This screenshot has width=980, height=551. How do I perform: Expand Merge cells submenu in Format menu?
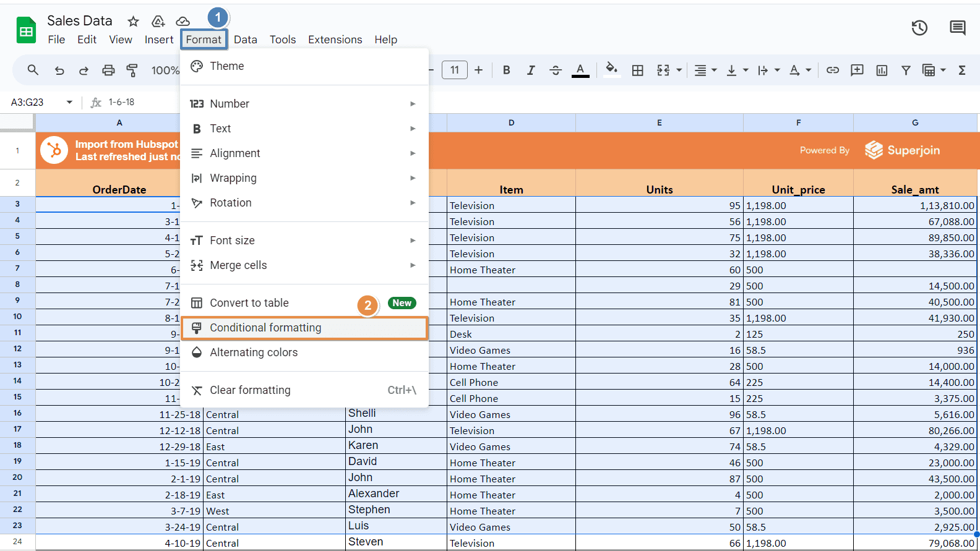[304, 265]
